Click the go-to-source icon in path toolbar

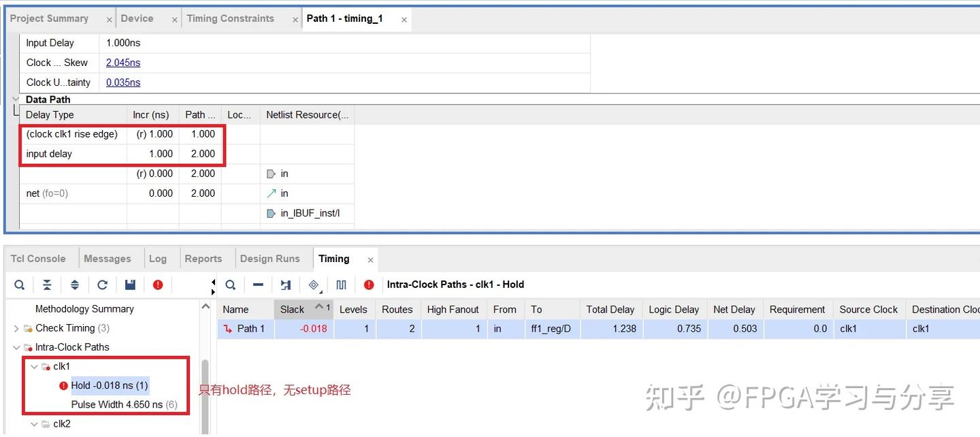coord(285,285)
